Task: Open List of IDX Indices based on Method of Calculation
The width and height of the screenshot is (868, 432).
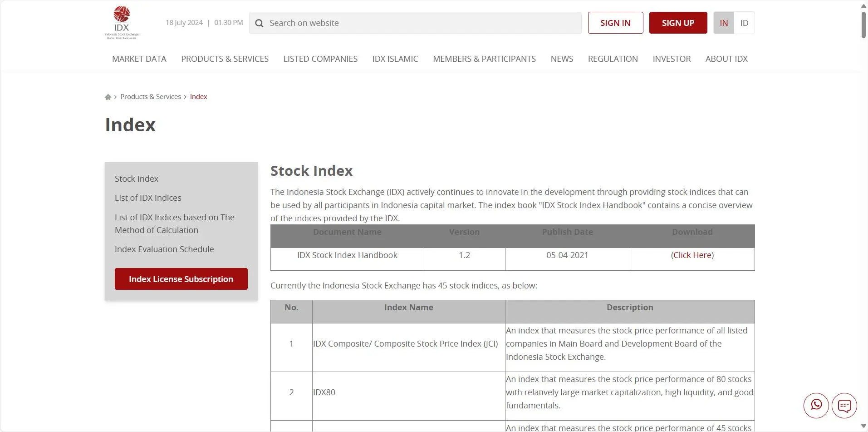Action: (x=175, y=223)
